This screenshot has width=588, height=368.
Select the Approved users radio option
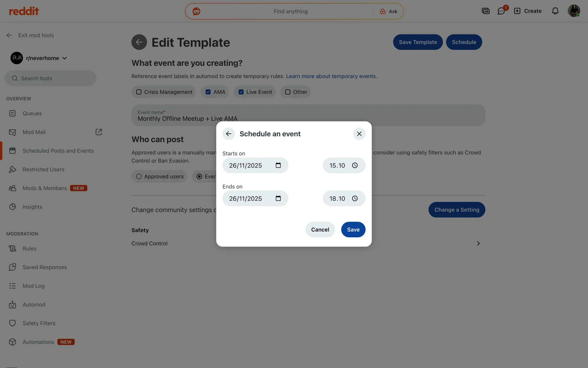(139, 176)
